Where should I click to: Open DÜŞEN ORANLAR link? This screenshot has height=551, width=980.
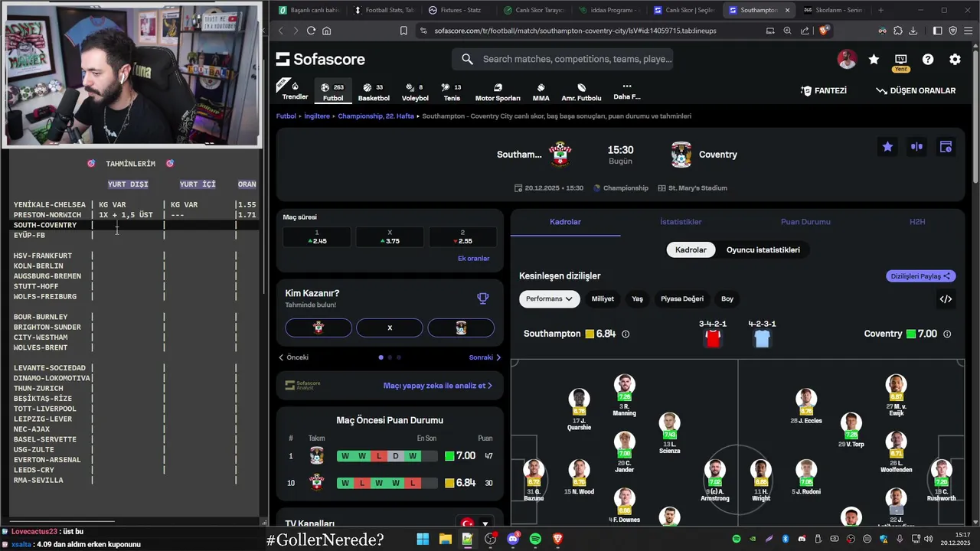coord(916,90)
